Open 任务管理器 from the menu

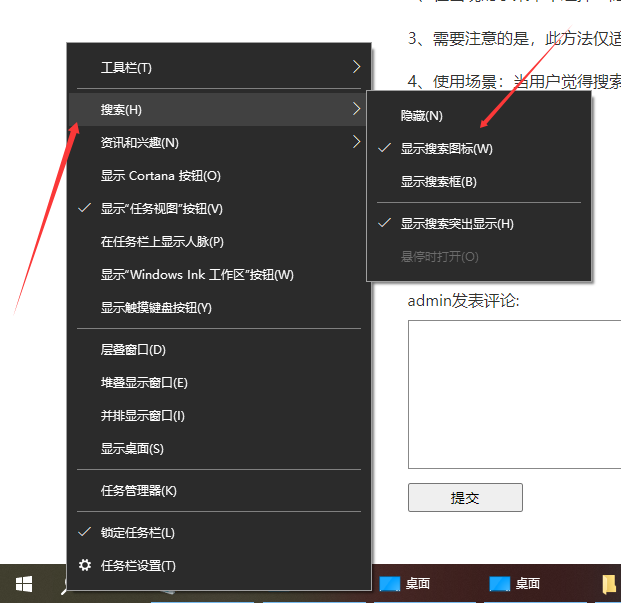pyautogui.click(x=138, y=491)
